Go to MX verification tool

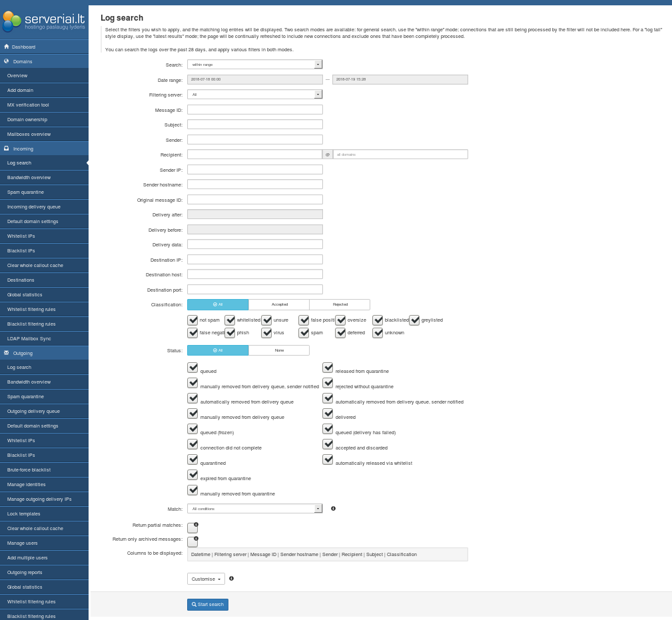pos(28,105)
